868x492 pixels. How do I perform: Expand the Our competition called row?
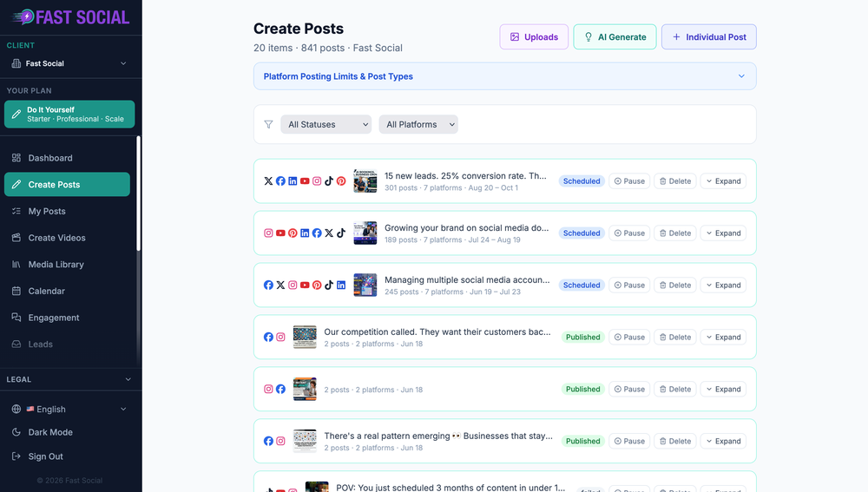pyautogui.click(x=724, y=337)
